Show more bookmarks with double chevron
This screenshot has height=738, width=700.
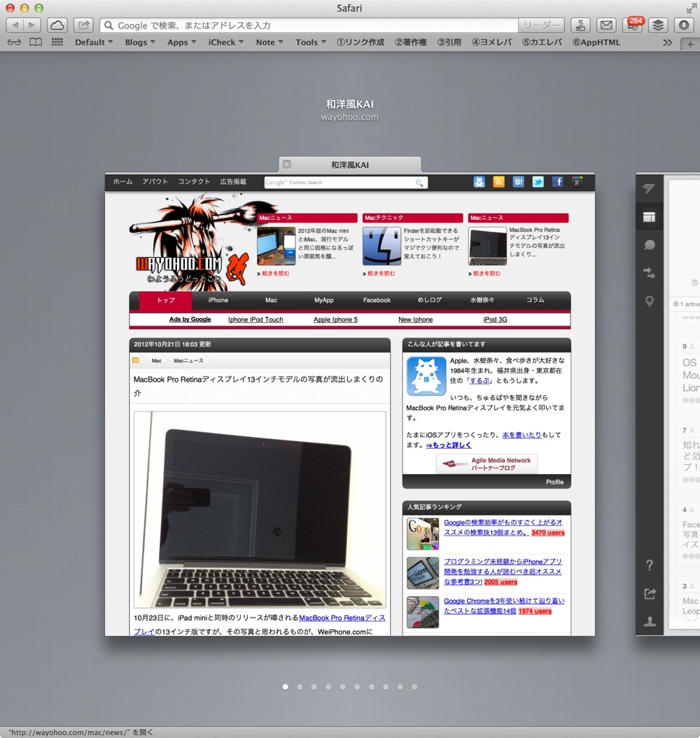coord(667,43)
